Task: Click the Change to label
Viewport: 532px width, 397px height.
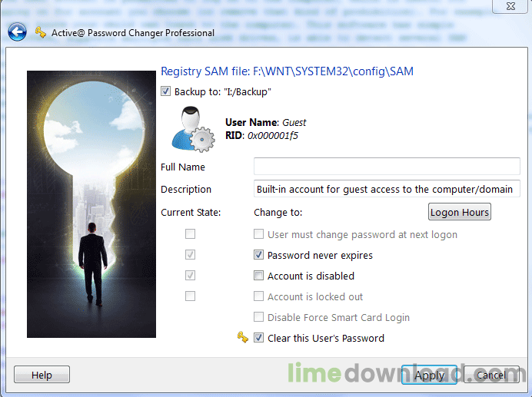Action: pyautogui.click(x=278, y=213)
